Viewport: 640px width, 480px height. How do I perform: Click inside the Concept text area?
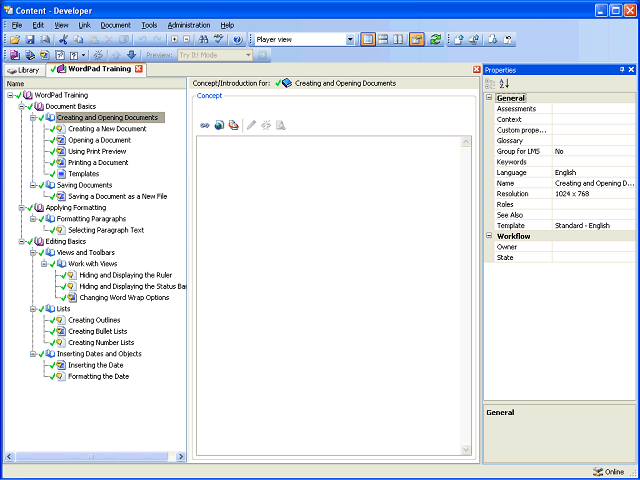[329, 296]
